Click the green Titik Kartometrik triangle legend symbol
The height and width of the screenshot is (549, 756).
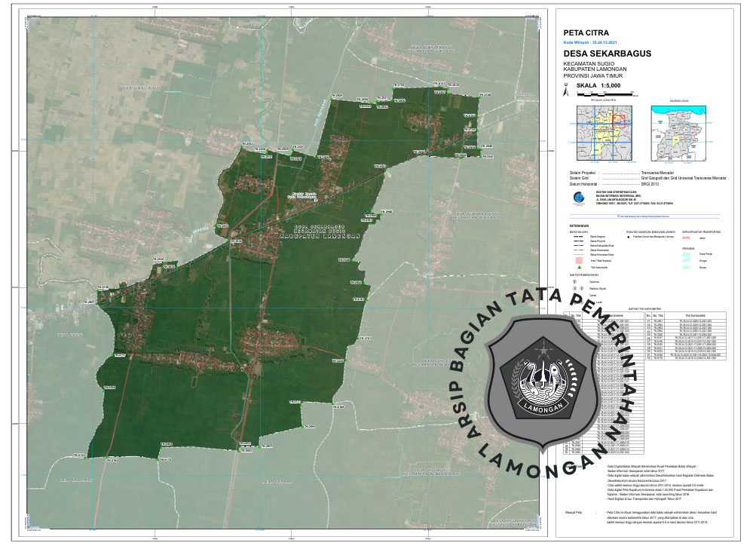coord(578,267)
